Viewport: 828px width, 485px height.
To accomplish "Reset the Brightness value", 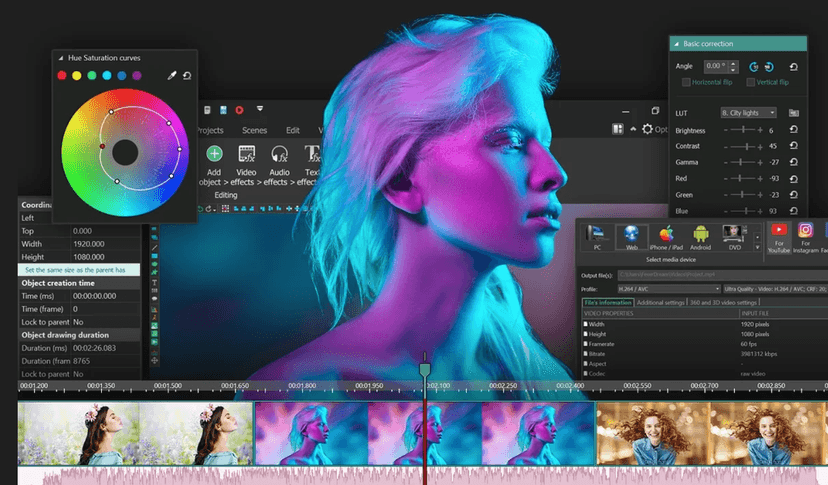I will tap(793, 129).
